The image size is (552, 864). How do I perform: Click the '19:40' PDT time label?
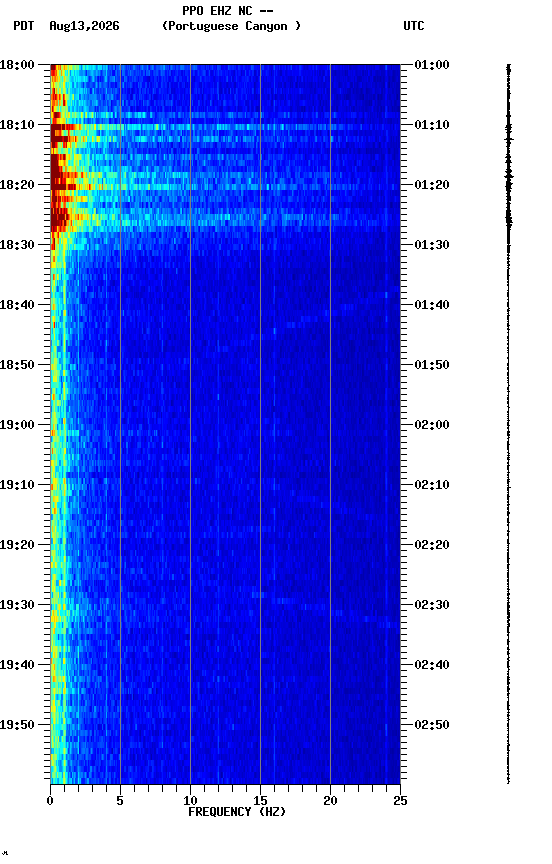click(17, 666)
